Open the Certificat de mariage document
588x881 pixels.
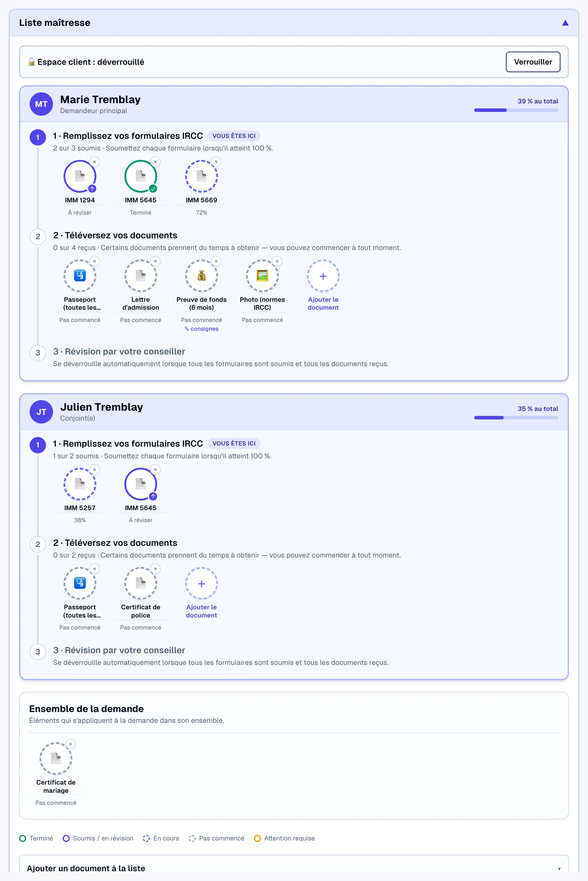pos(56,758)
